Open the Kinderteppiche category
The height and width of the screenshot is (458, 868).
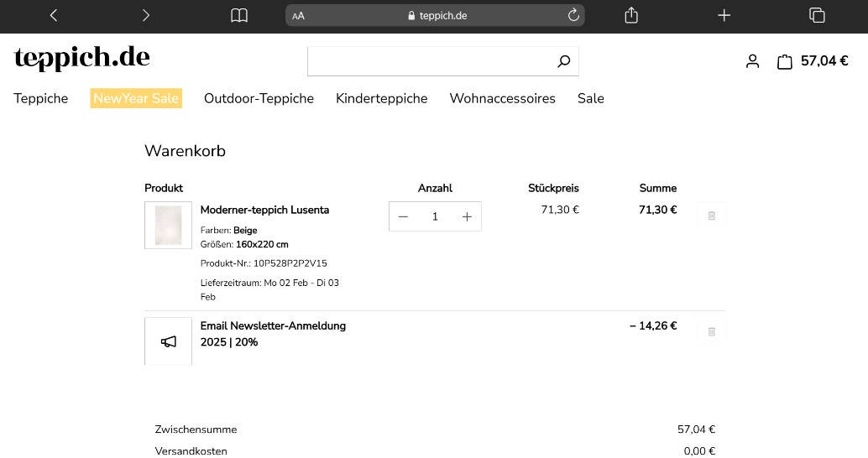pyautogui.click(x=381, y=98)
